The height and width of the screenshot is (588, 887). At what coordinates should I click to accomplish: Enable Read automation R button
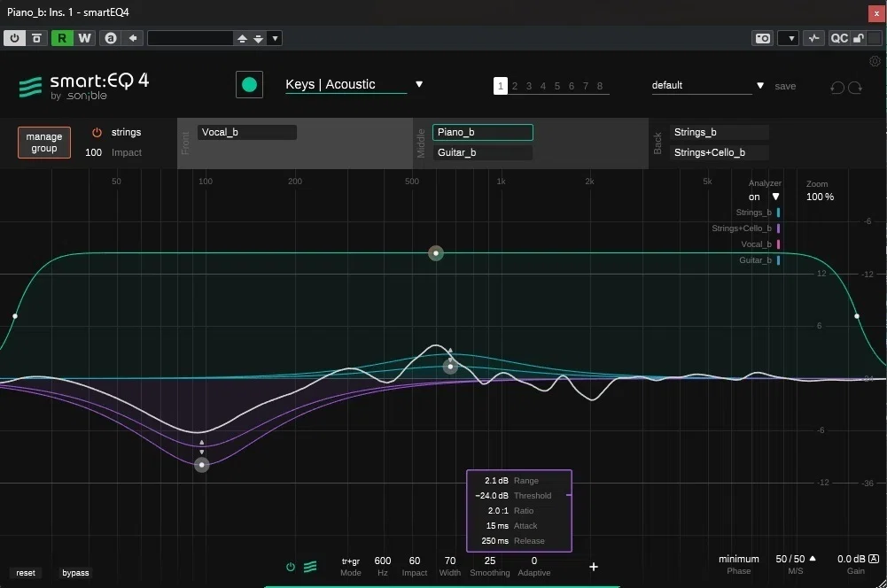click(62, 38)
